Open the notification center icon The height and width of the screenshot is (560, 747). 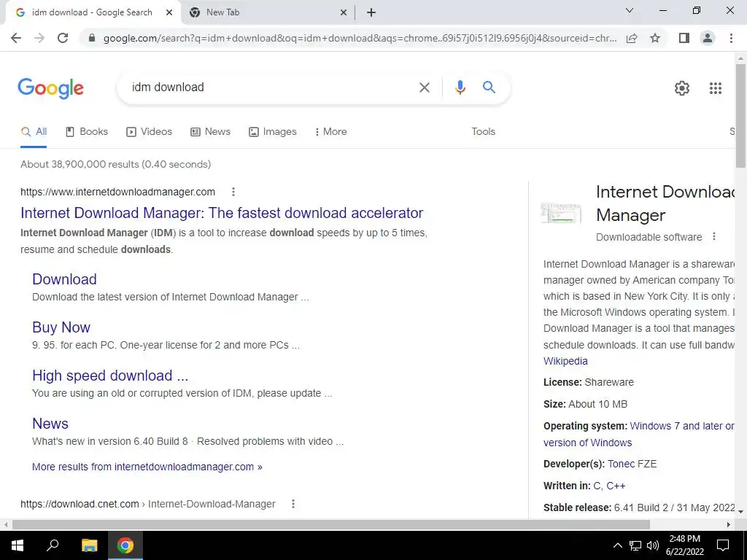(x=723, y=545)
